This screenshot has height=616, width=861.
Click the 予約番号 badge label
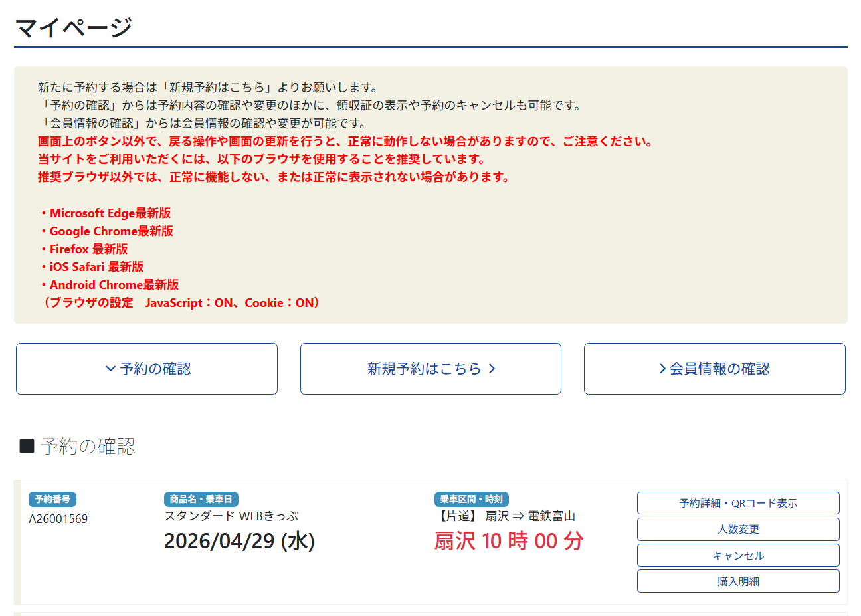[x=52, y=499]
